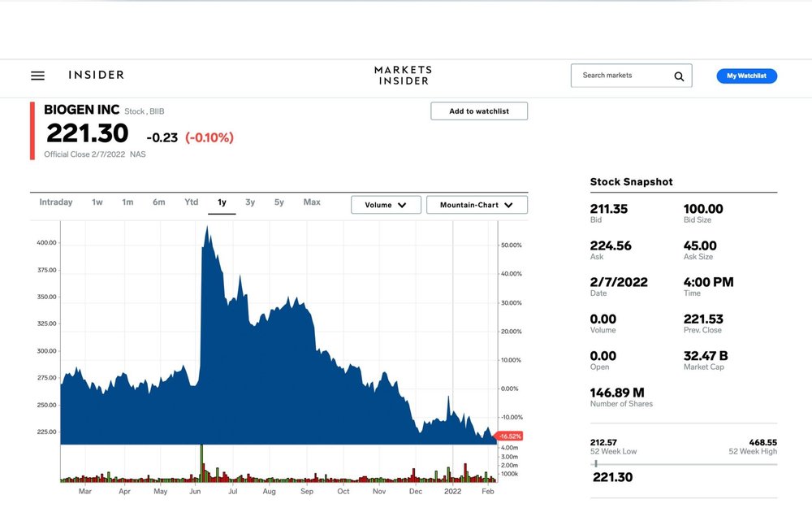Click the tallest June volume bar

coord(201,463)
